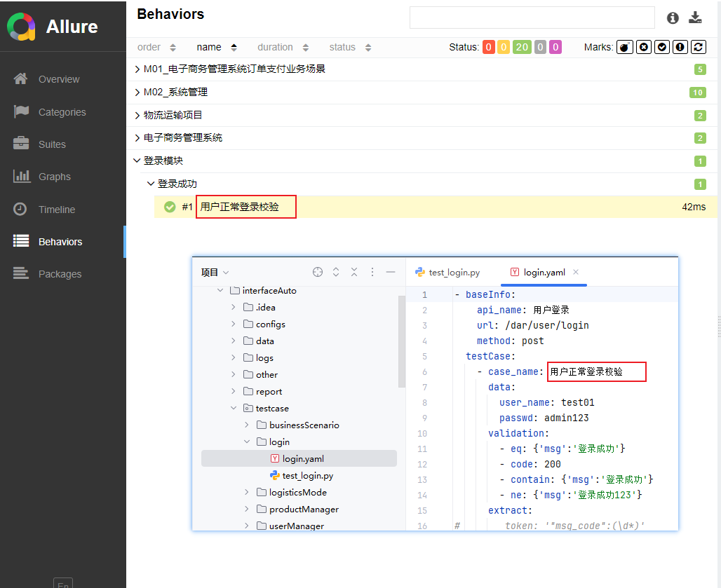Collapse the interfaceAuto folder
721x588 pixels.
pos(220,290)
